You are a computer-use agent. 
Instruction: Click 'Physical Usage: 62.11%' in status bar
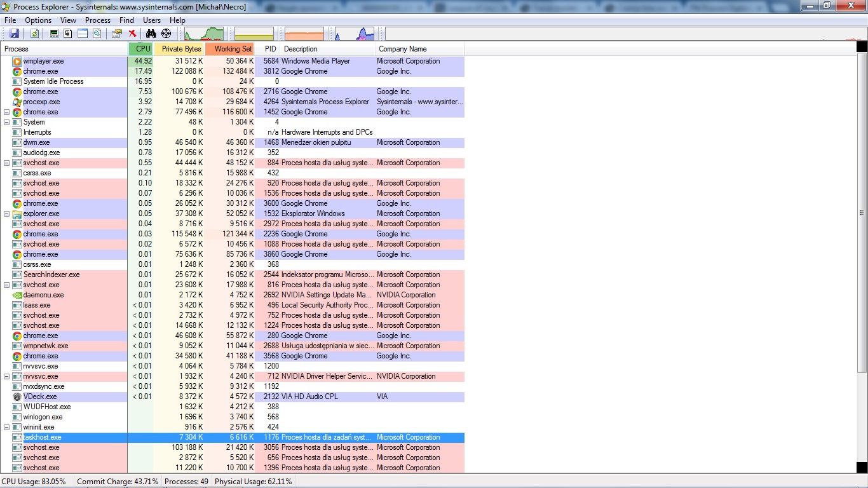point(254,482)
